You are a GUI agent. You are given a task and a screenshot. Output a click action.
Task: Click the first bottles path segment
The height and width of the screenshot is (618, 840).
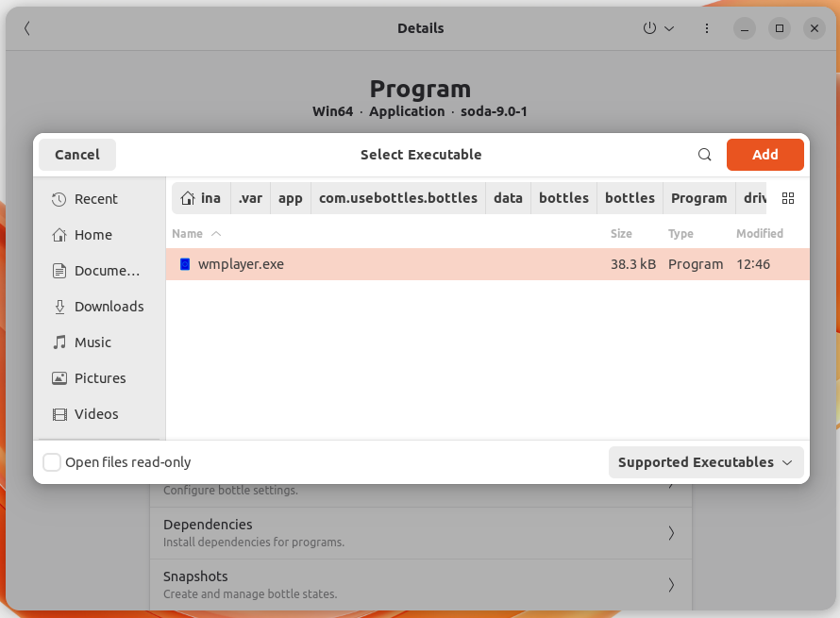[x=563, y=198]
